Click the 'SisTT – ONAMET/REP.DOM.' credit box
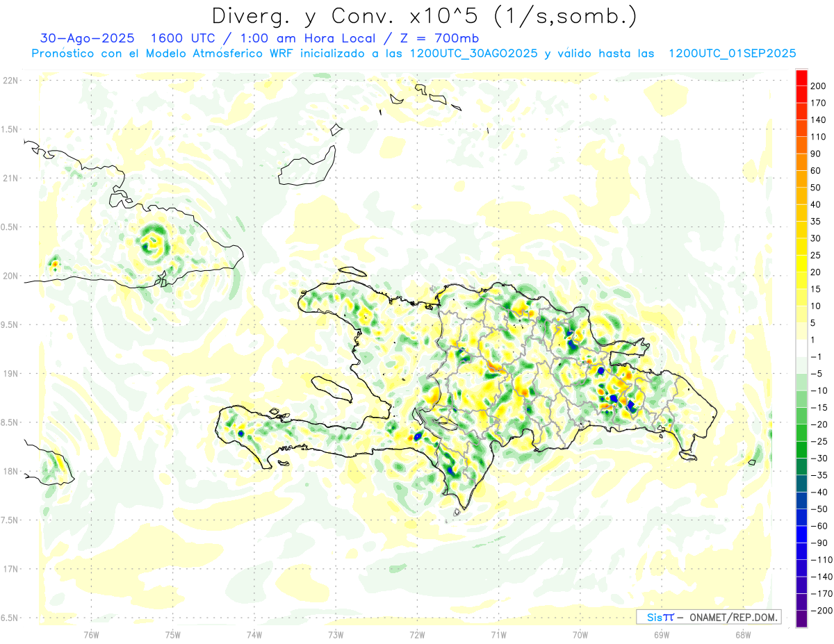Screen dimensions: 834x644 click(x=708, y=617)
